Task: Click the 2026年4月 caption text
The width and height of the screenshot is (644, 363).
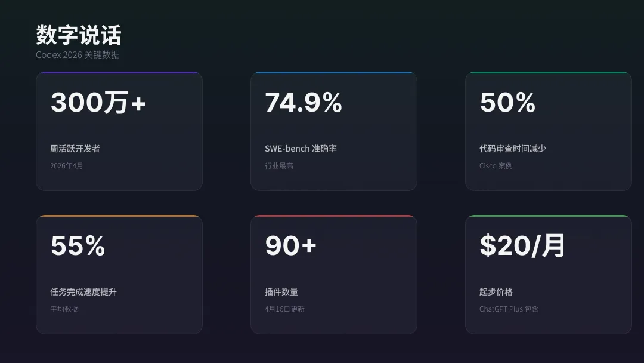Action: pyautogui.click(x=67, y=166)
